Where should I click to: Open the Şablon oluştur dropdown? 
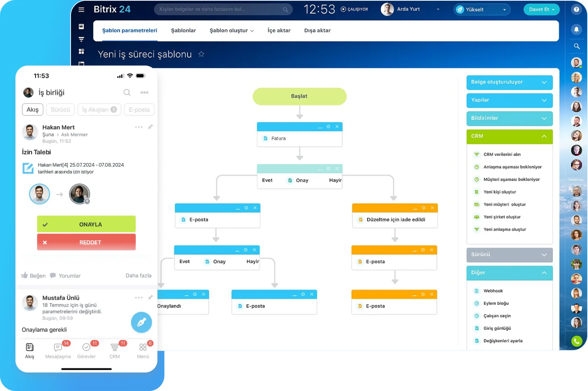(231, 30)
